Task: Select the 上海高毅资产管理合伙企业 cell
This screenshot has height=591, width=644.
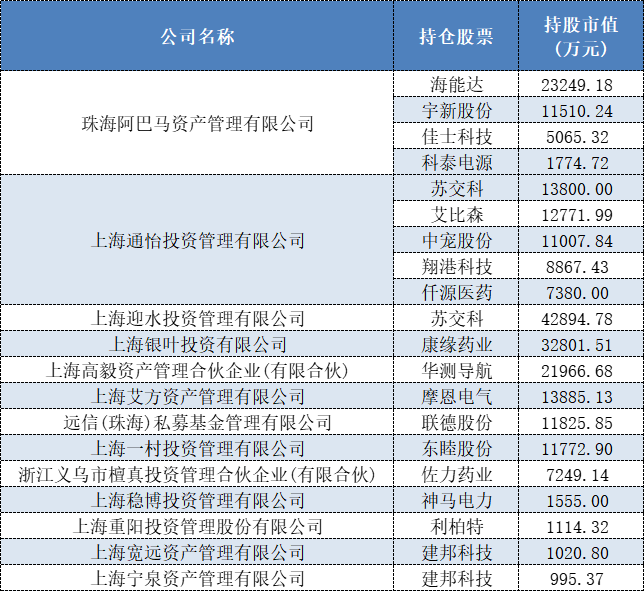Action: (x=197, y=370)
